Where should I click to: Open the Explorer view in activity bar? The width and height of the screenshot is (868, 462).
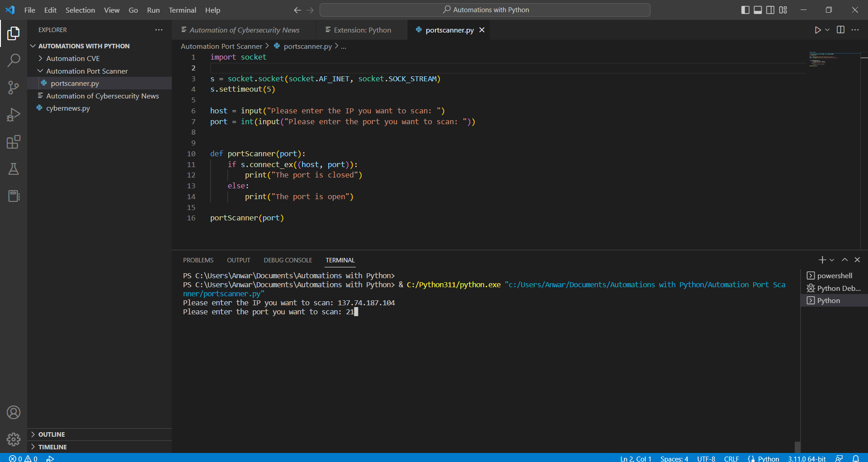point(14,33)
